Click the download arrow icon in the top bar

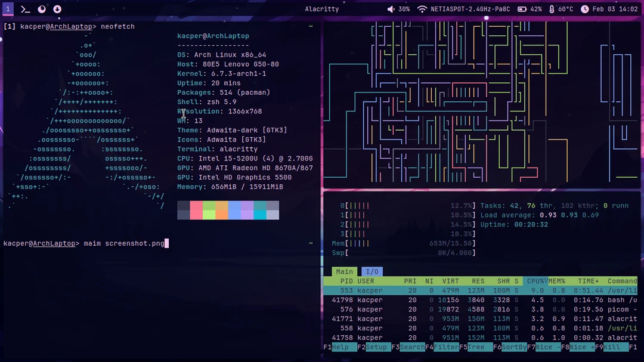pos(57,8)
